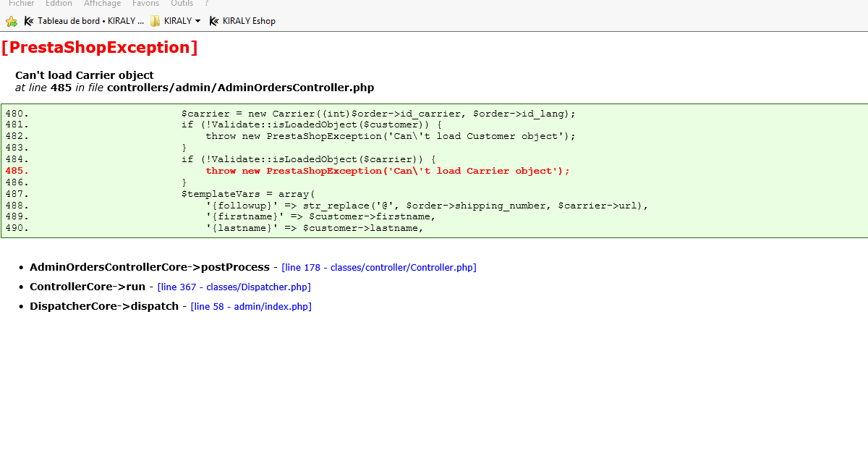This screenshot has width=868, height=456.
Task: Click the Tableau de bord KIRALY bookmark icon
Action: click(29, 21)
